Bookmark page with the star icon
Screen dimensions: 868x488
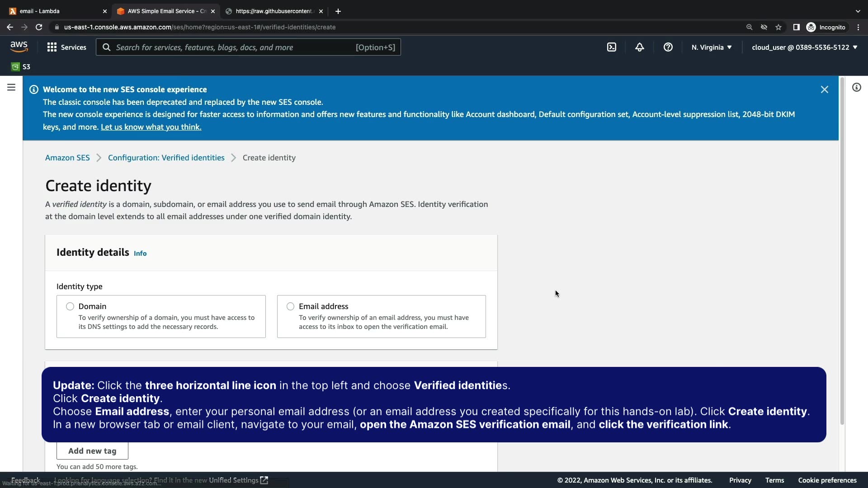click(x=778, y=28)
